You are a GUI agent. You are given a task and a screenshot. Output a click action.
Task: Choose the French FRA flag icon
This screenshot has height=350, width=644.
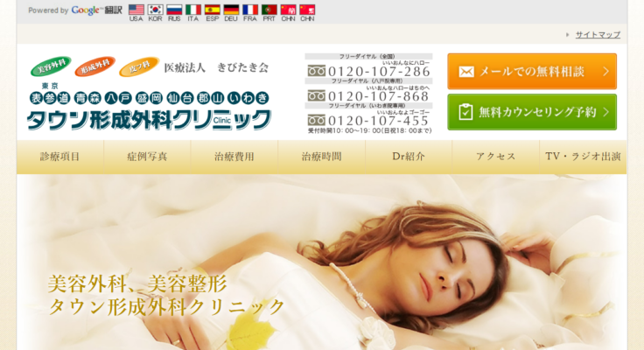250,10
